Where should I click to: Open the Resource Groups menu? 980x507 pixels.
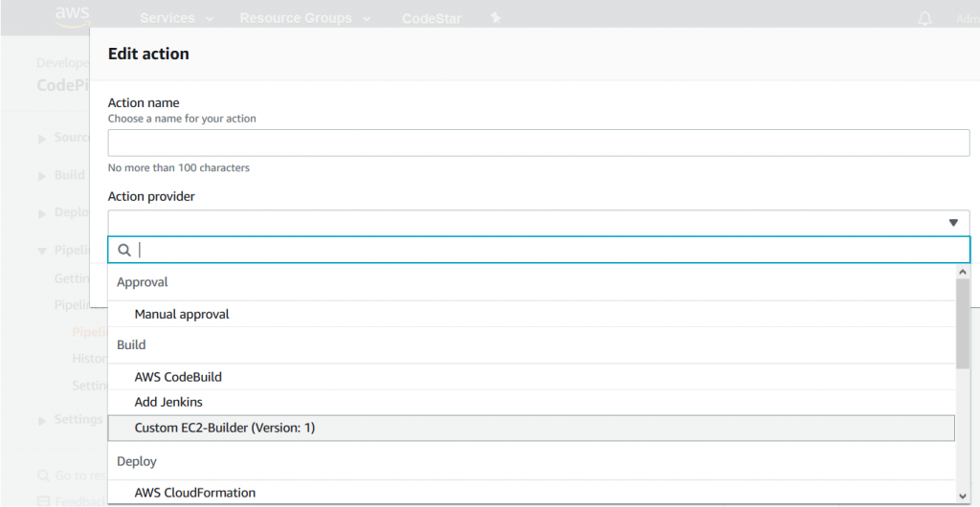coord(305,19)
